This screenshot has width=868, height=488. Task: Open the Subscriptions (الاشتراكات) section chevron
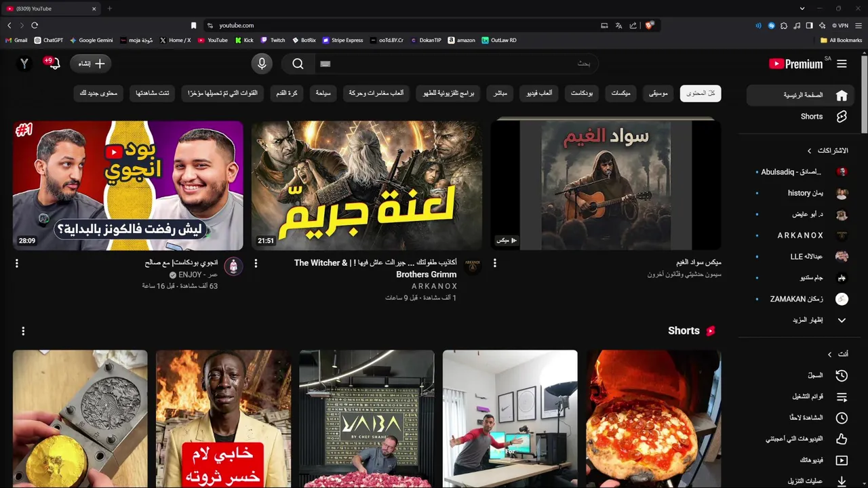pyautogui.click(x=809, y=150)
